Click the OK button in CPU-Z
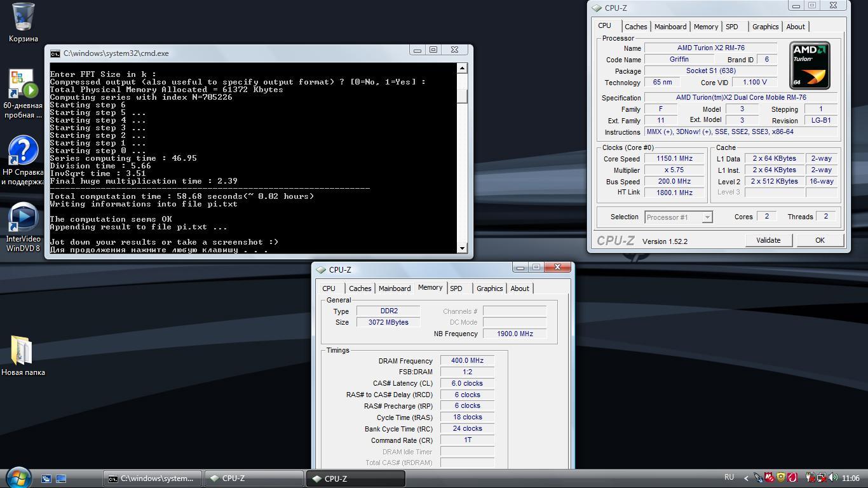Viewport: 868px width, 488px height. (820, 240)
